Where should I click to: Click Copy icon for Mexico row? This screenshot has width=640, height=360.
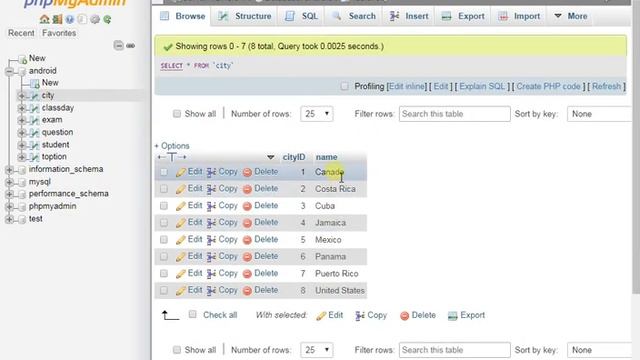pyautogui.click(x=211, y=240)
